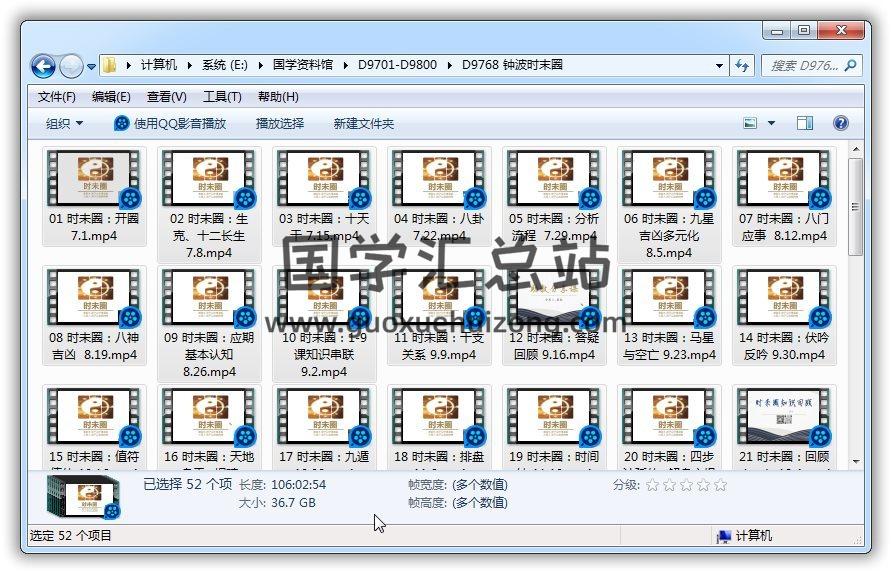
Task: Open the 文件(F) menu
Action: point(57,97)
